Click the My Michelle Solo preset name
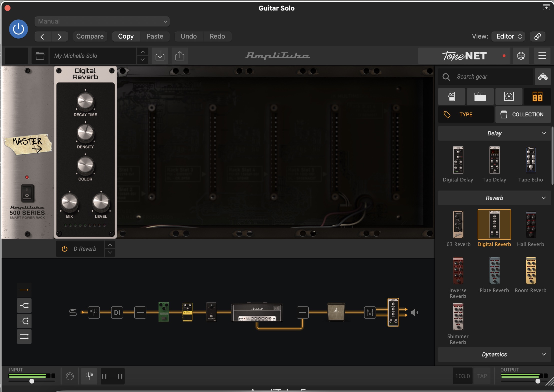The width and height of the screenshot is (554, 392). (93, 56)
